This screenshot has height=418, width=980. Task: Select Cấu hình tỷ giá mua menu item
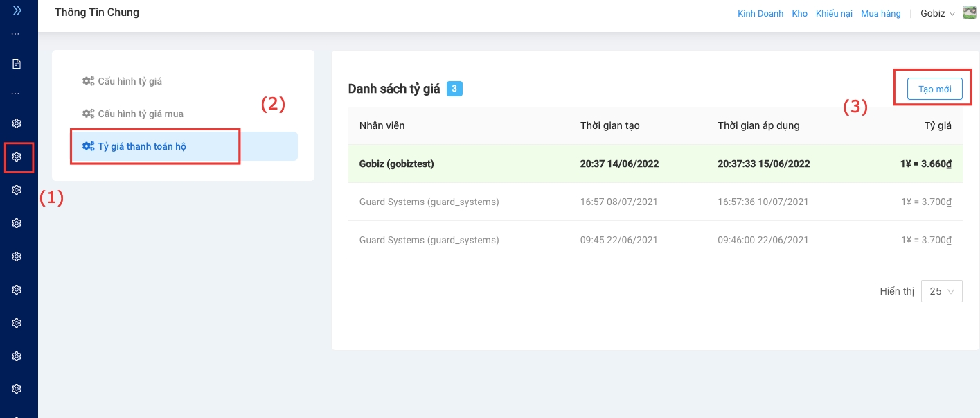140,114
